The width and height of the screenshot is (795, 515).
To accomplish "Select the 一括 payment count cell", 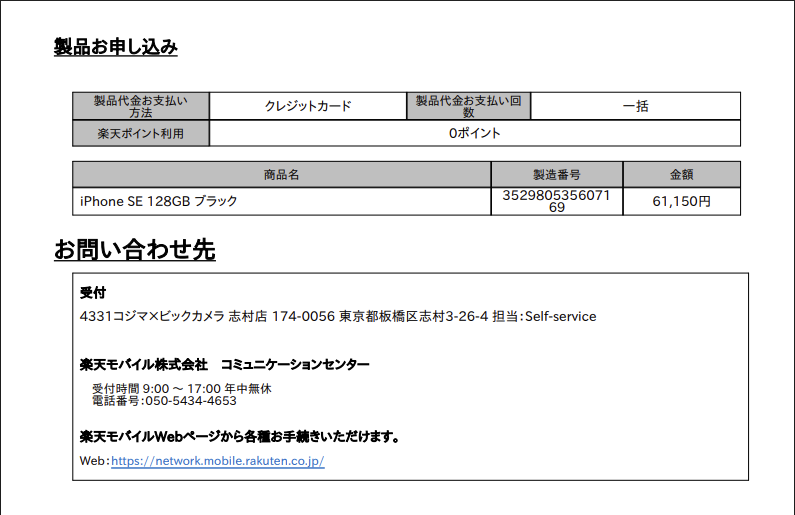I will pyautogui.click(x=636, y=106).
